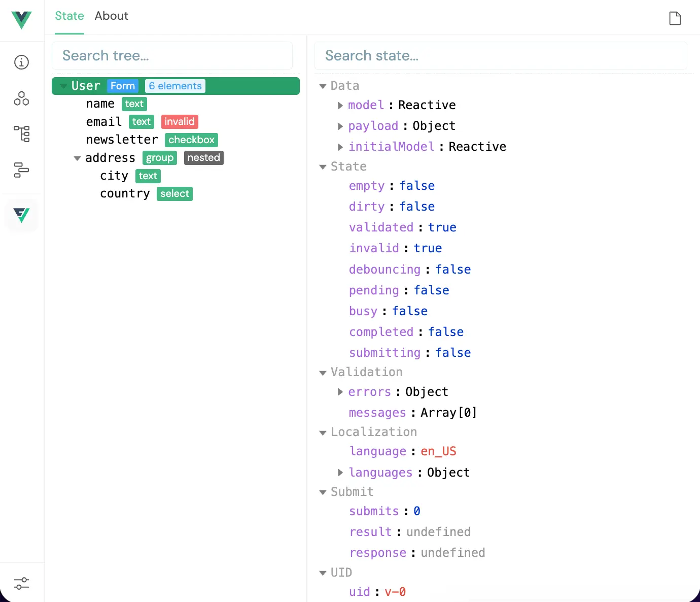
Task: Collapse the UID section
Action: coord(323,573)
